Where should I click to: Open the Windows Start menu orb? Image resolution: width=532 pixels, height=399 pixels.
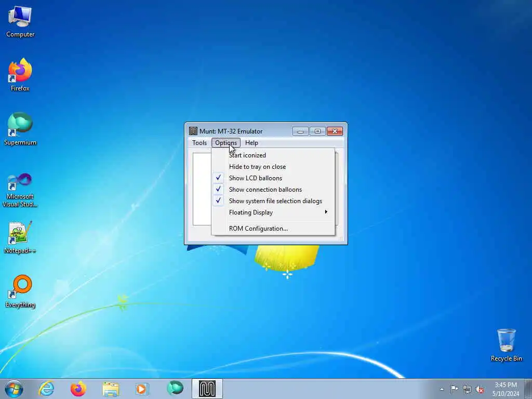pyautogui.click(x=14, y=389)
